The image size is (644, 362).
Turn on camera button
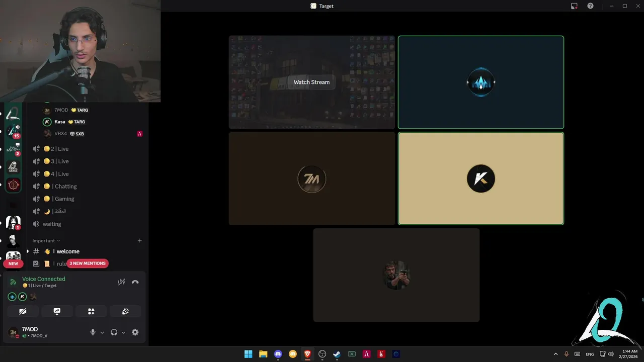[23, 311]
